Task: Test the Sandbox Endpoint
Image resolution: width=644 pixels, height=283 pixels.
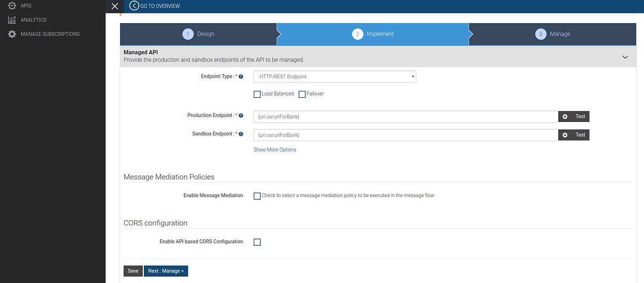Action: [x=580, y=135]
